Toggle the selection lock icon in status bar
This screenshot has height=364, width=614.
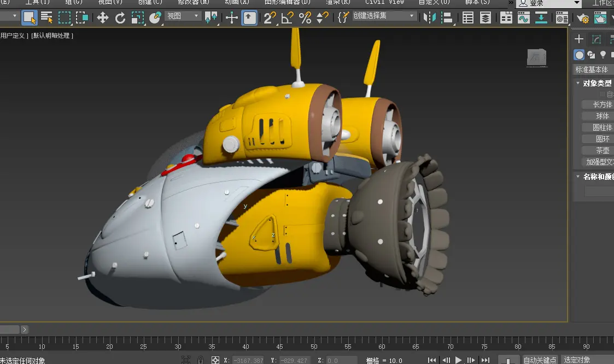201,360
